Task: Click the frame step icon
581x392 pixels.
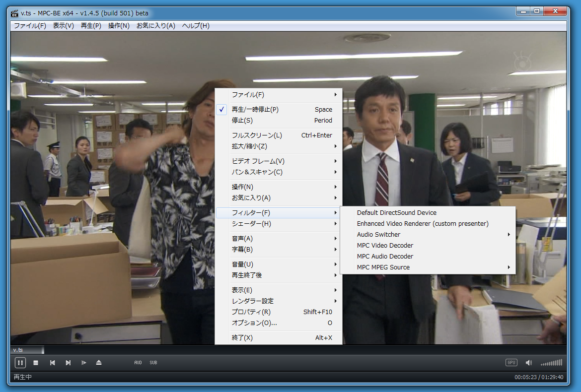Action: click(x=84, y=363)
